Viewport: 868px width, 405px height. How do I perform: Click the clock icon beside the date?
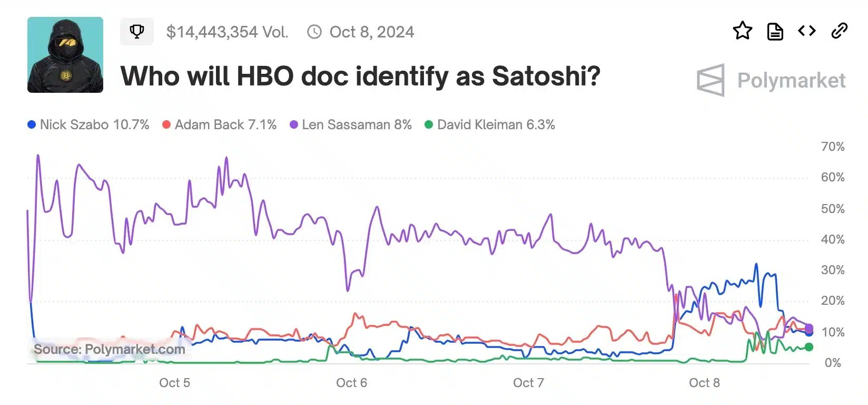coord(314,32)
